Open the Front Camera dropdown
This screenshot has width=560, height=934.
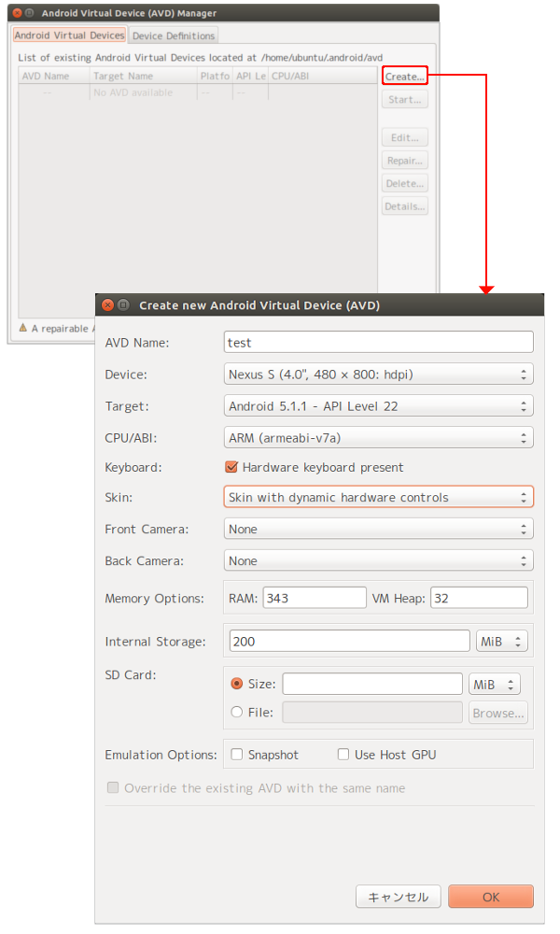pyautogui.click(x=379, y=529)
